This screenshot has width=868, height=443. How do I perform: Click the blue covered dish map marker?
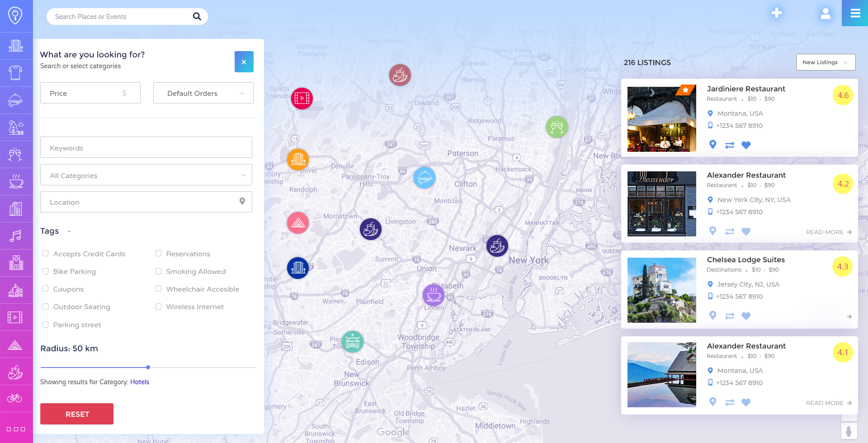pos(425,178)
